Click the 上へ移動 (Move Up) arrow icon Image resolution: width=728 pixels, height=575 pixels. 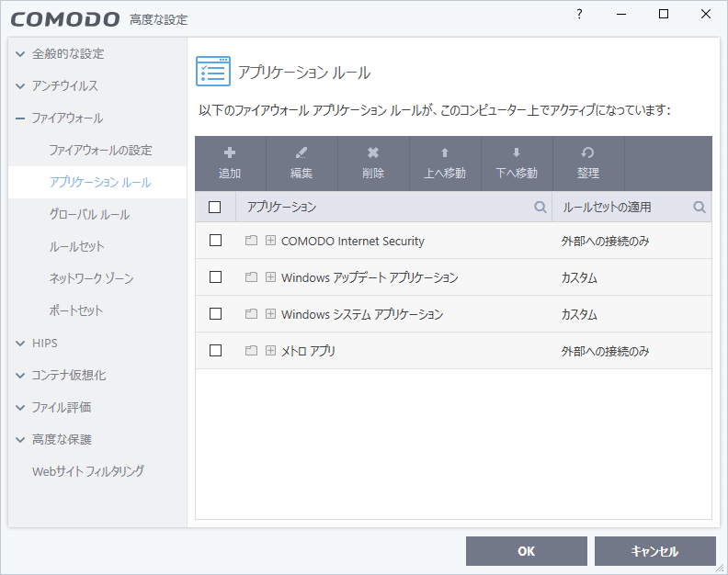pyautogui.click(x=445, y=153)
